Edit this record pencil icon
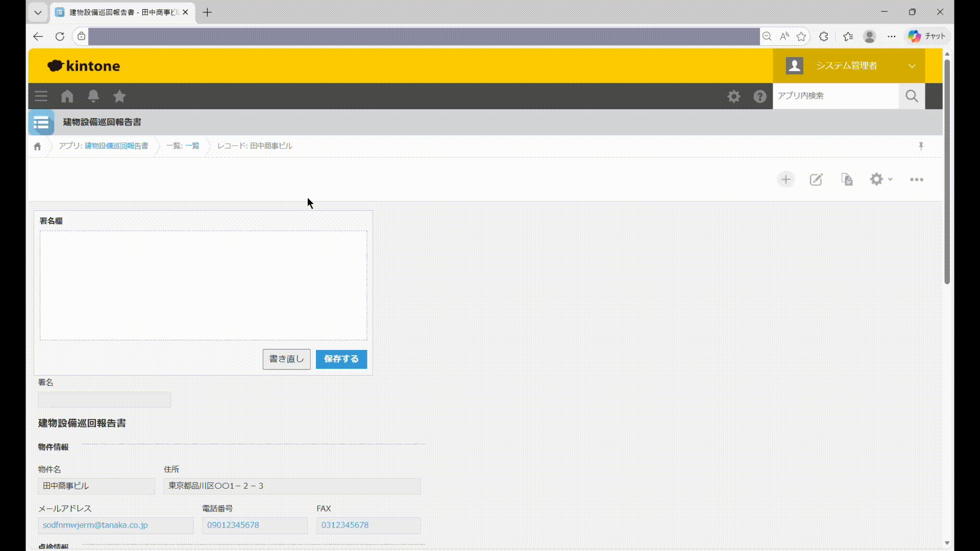 [x=816, y=180]
